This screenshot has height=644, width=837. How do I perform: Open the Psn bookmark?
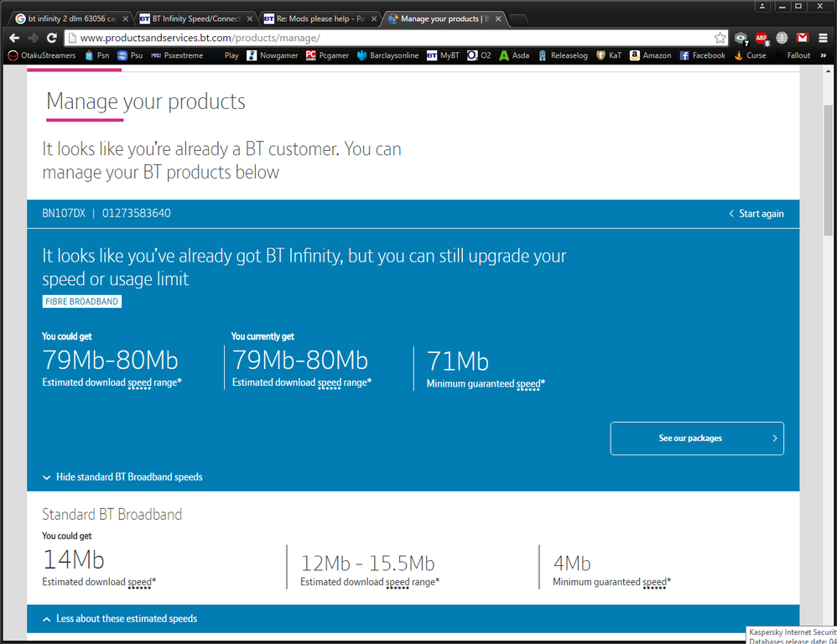[97, 55]
